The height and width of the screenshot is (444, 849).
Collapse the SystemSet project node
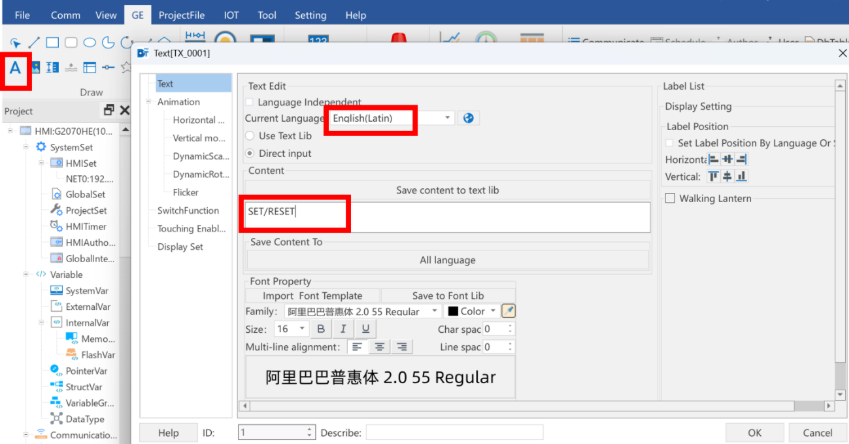point(25,147)
